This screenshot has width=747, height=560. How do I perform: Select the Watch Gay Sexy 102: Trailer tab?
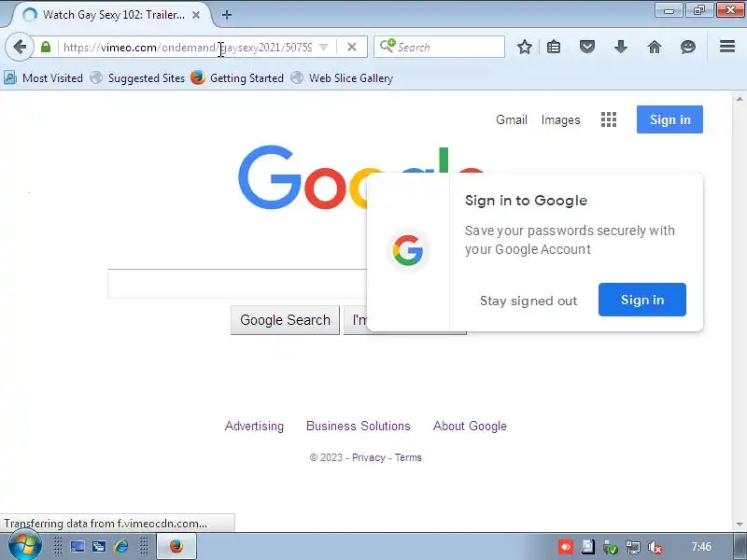tap(113, 15)
